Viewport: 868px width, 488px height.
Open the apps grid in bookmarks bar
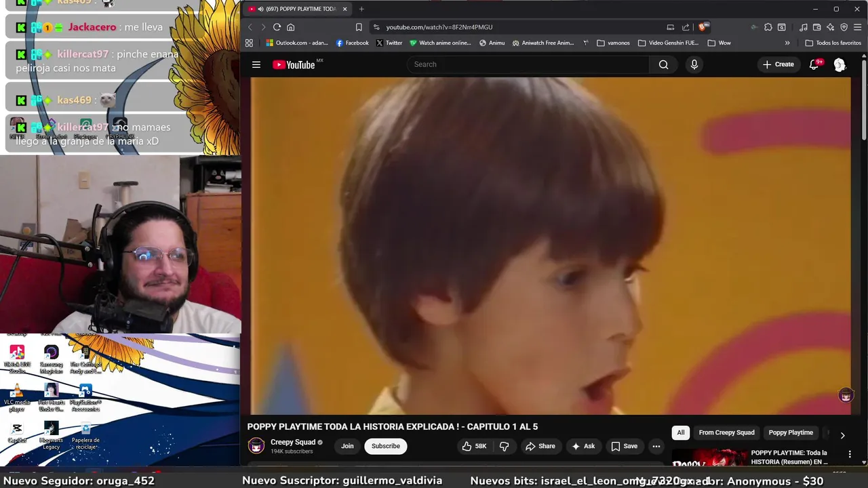tap(249, 43)
